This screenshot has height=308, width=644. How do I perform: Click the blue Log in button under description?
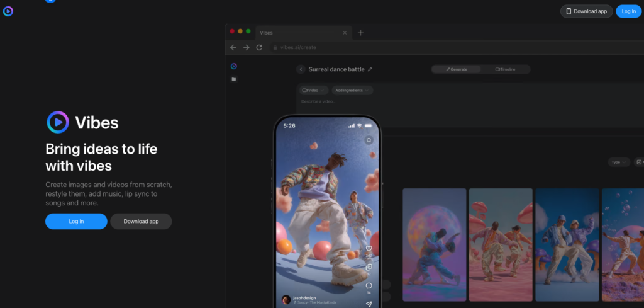(76, 221)
